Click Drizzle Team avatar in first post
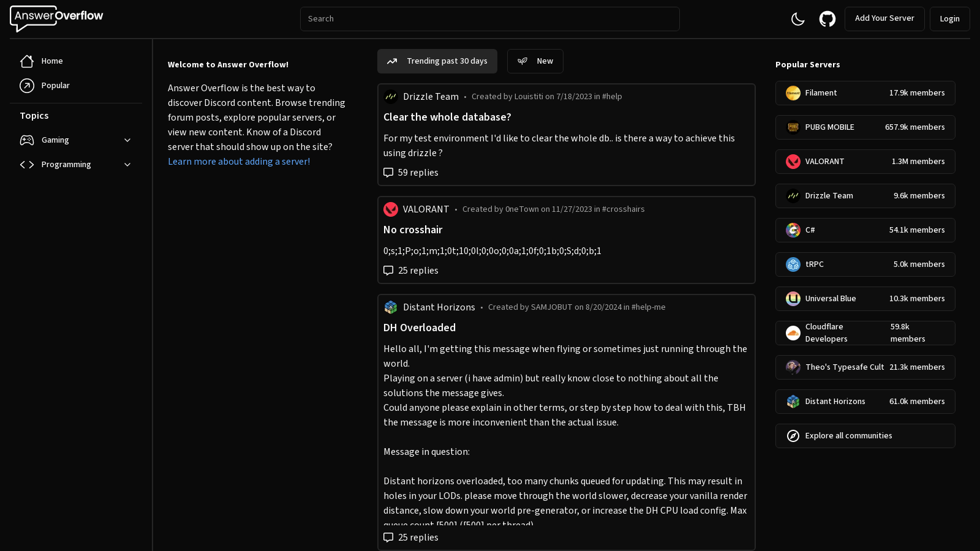Screen dimensions: 980x551 391,97
